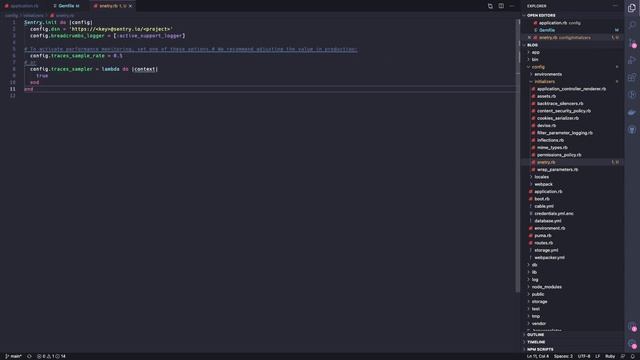This screenshot has width=640, height=360.
Task: Collapse the Open Editors section
Action: pyautogui.click(x=541, y=16)
